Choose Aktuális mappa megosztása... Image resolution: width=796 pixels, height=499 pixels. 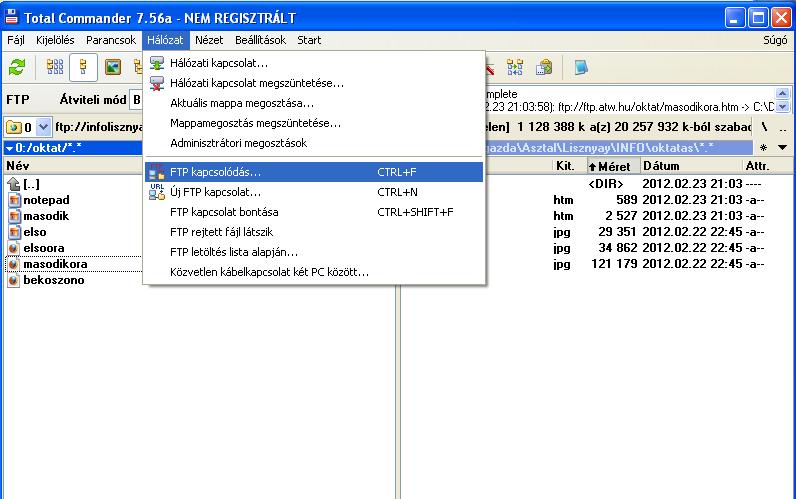click(314, 103)
